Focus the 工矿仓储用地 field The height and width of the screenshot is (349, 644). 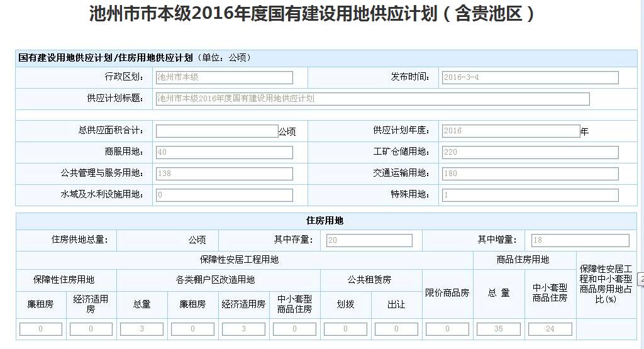(x=530, y=152)
